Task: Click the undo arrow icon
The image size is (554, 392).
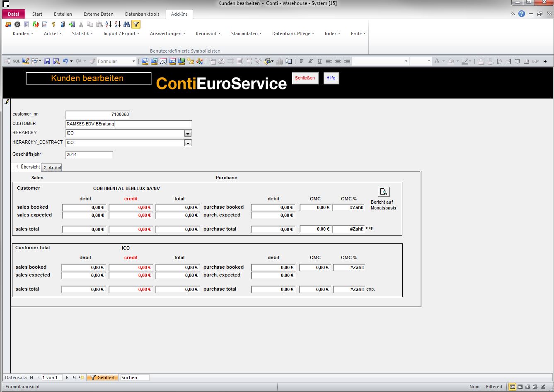Action: pyautogui.click(x=65, y=61)
